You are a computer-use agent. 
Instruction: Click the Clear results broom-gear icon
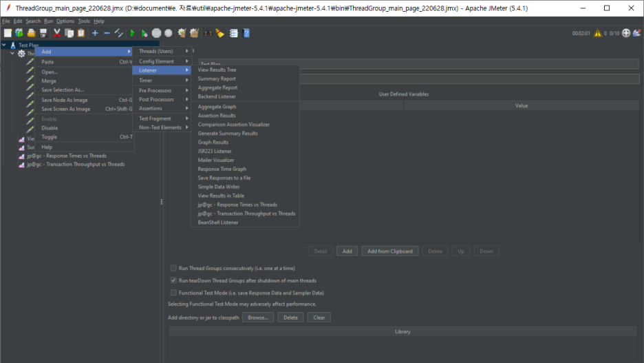[182, 33]
